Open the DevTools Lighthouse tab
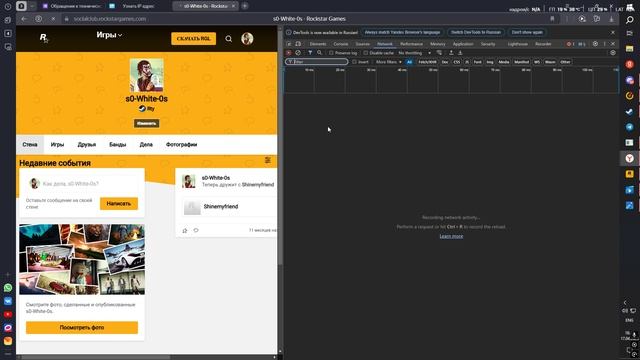 pos(518,44)
